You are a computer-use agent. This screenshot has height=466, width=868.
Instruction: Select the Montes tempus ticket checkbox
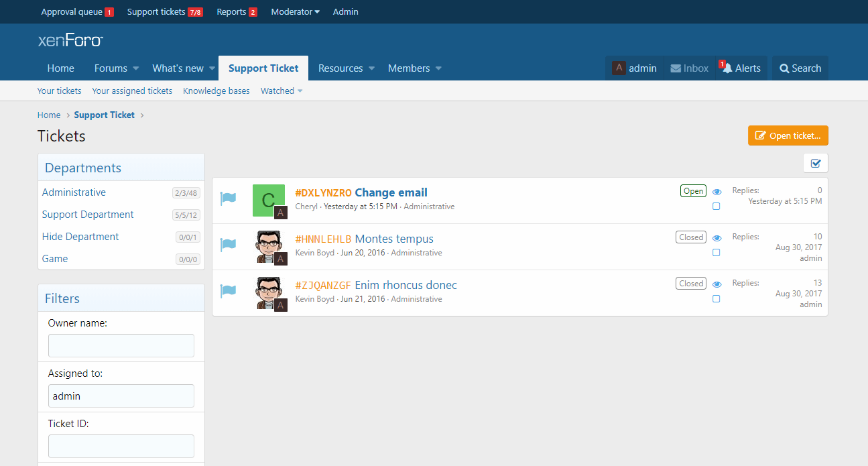click(717, 253)
